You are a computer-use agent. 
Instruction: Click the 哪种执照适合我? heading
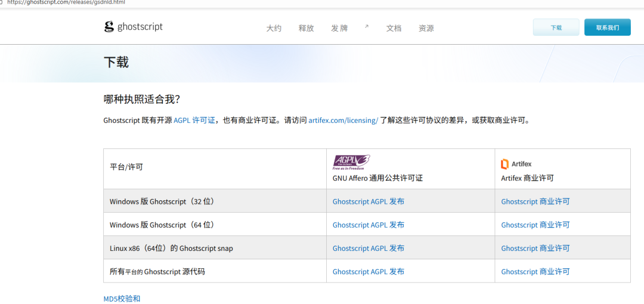[142, 99]
